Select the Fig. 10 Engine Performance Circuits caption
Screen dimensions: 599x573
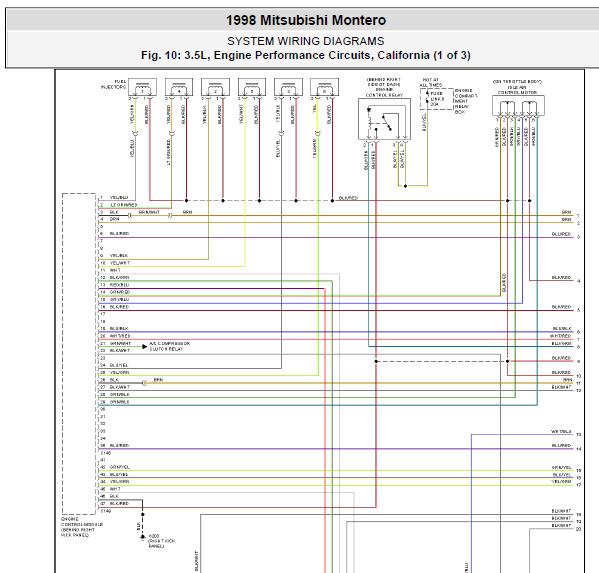coord(306,55)
